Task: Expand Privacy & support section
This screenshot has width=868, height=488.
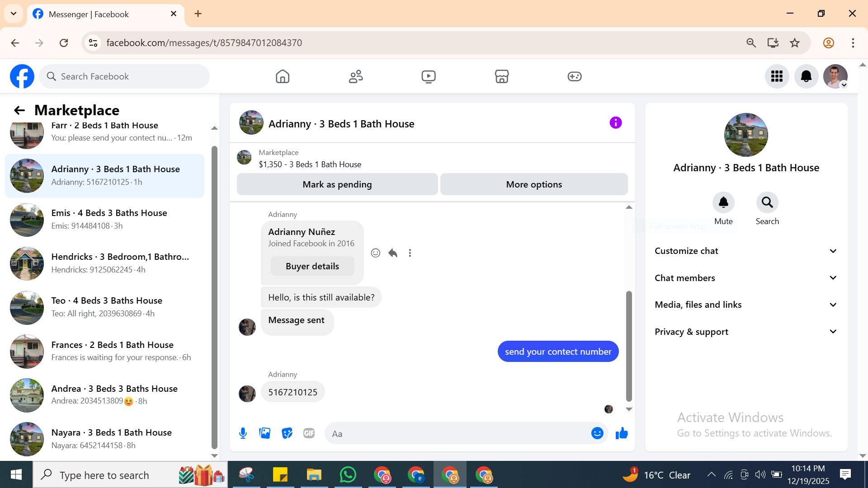Action: click(x=746, y=332)
